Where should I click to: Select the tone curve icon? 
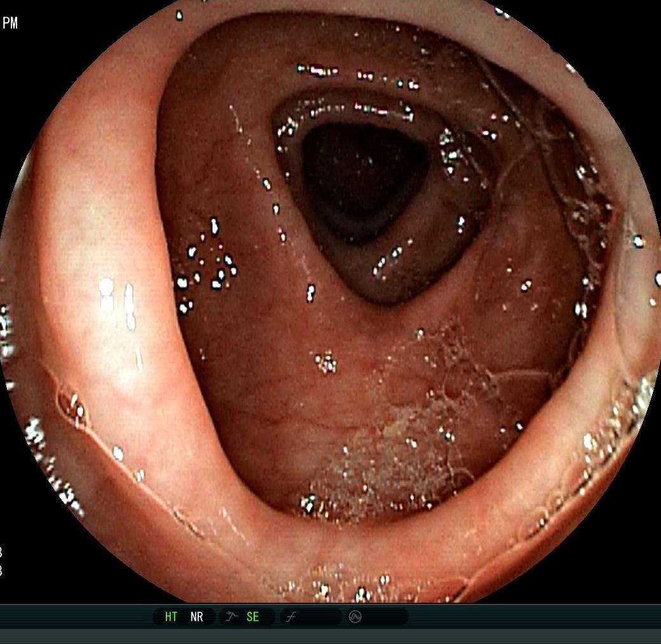click(291, 617)
